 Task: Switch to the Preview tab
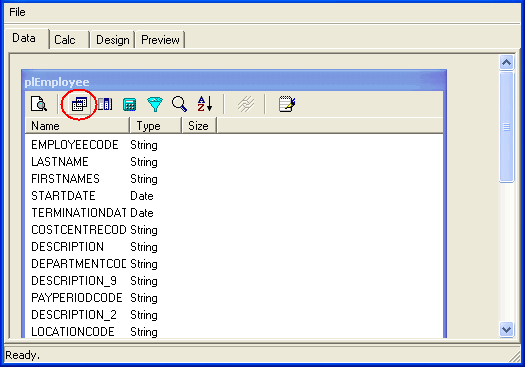click(160, 40)
